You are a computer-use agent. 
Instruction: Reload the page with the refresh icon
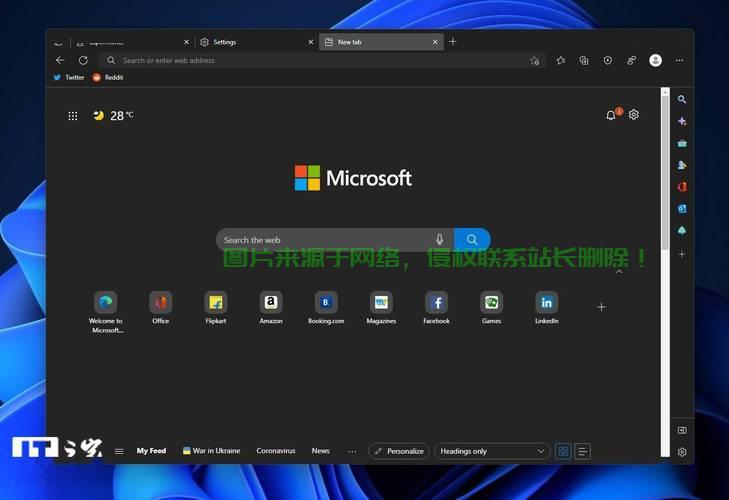[x=83, y=60]
